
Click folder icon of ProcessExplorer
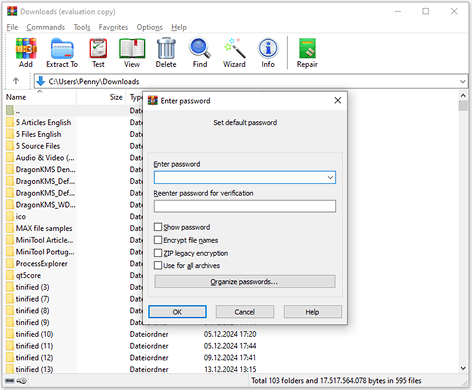pos(10,263)
